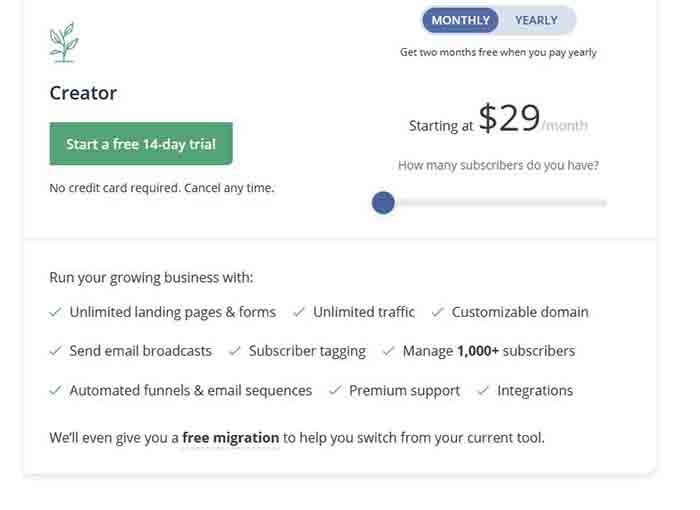Viewport: 700px width, 510px height.
Task: Click checkmark next to Customizable domain
Action: (438, 312)
